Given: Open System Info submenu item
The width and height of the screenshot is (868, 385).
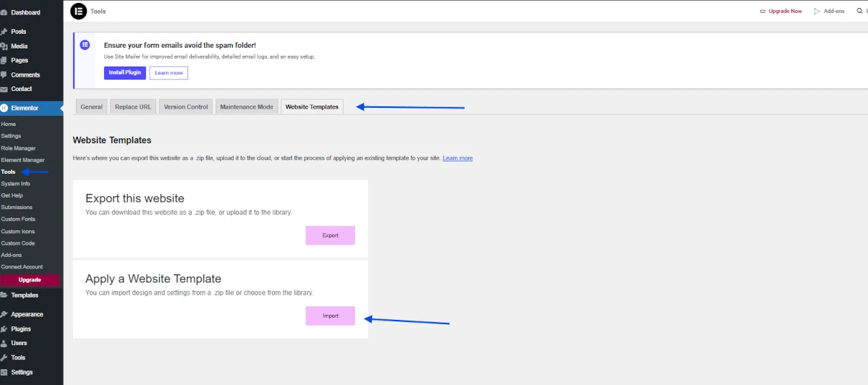Looking at the screenshot, I should click(x=16, y=184).
